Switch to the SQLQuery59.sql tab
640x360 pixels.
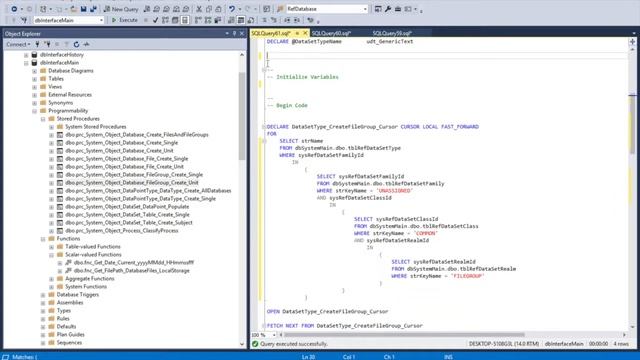[x=392, y=33]
